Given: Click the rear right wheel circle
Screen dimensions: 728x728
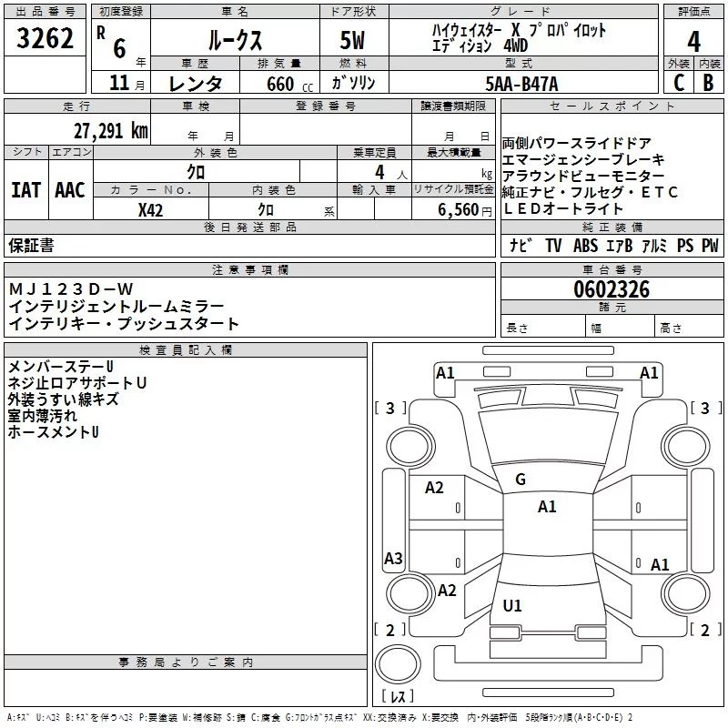Looking at the screenshot, I should pos(685,593).
